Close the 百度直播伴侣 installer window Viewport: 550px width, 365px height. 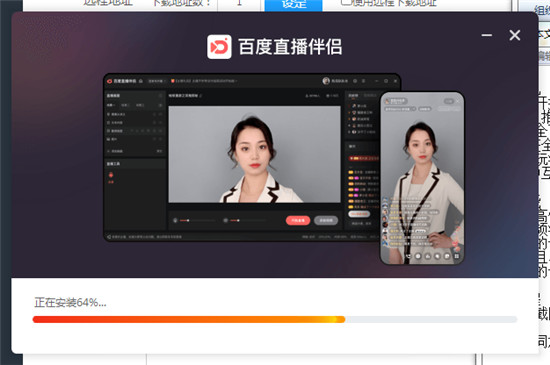(x=515, y=35)
